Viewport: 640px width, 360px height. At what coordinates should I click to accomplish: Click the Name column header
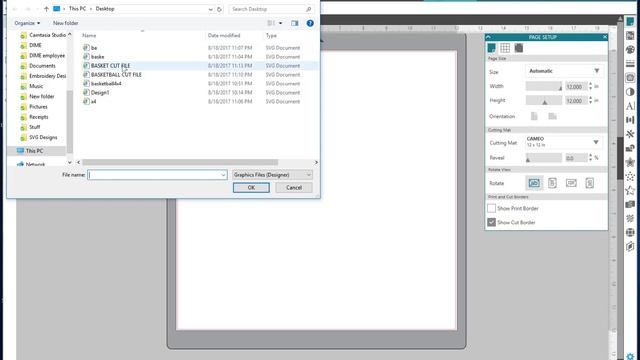coord(89,36)
